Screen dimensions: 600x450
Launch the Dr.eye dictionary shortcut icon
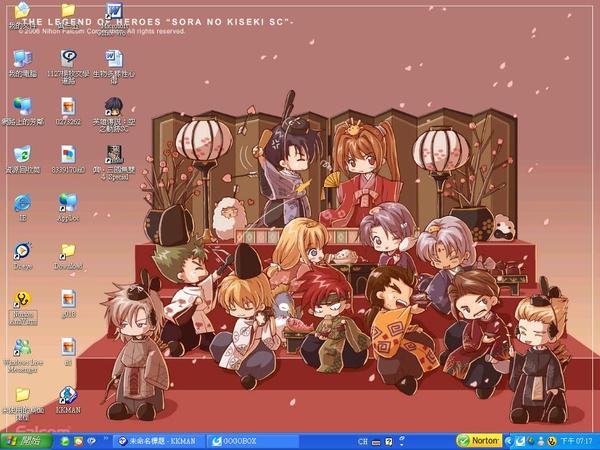pyautogui.click(x=23, y=251)
